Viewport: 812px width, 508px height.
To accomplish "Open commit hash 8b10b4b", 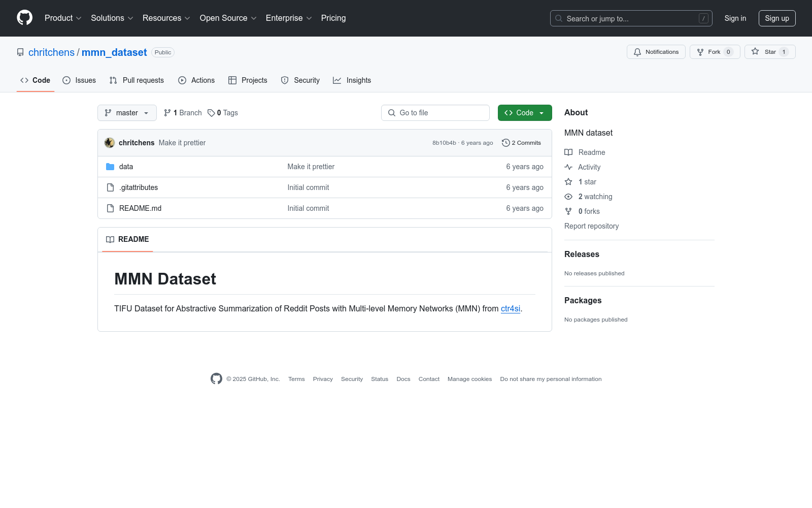I will (x=444, y=143).
